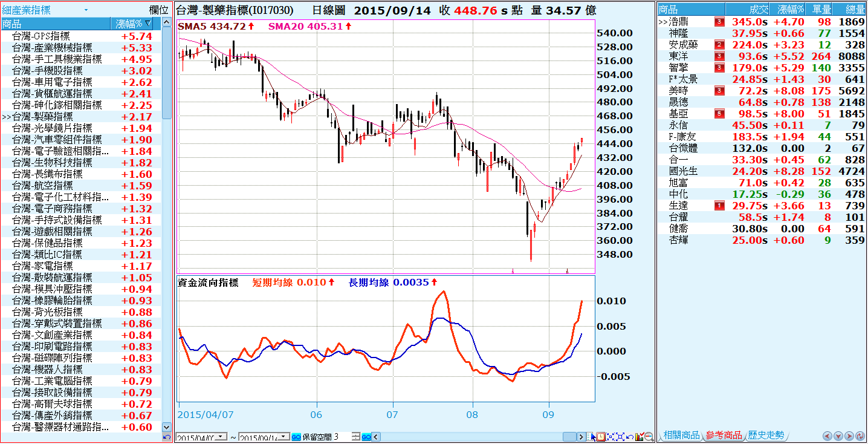Viewport: 868px width, 444px height.
Task: Select 台灣-GPS指標 in the industry list
Action: click(81, 36)
